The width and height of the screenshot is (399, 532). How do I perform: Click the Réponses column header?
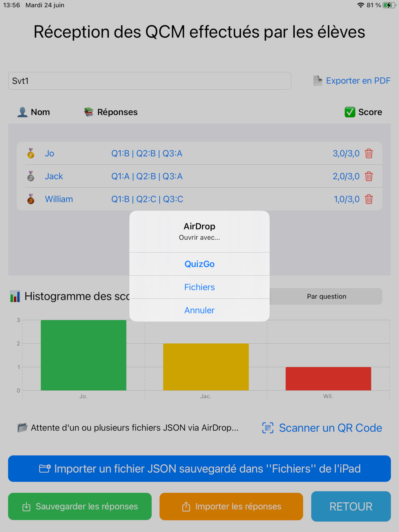117,112
